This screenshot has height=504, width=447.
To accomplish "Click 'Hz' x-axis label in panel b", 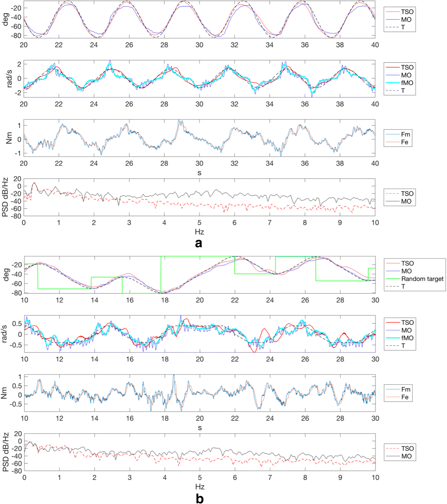I will click(200, 487).
